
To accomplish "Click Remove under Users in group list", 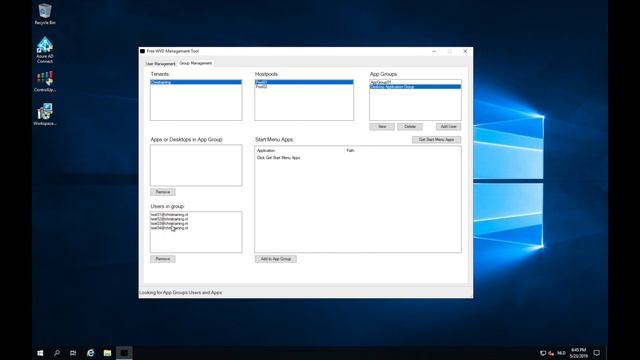I will pyautogui.click(x=162, y=259).
